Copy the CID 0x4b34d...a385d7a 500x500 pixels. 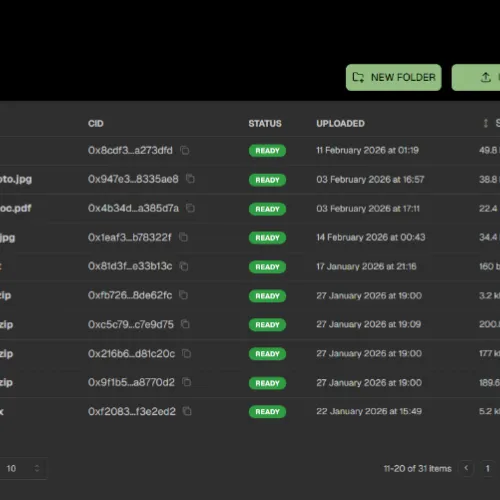[190, 208]
